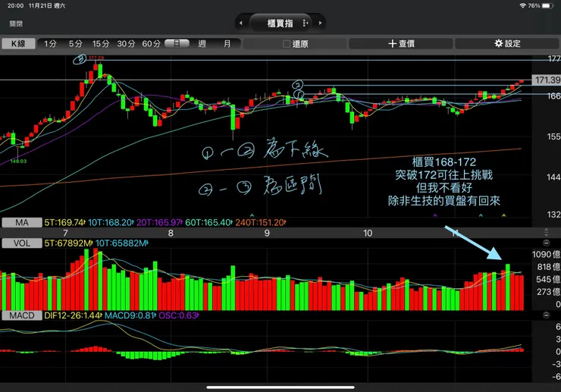Switch to the 15分 interval

point(101,44)
